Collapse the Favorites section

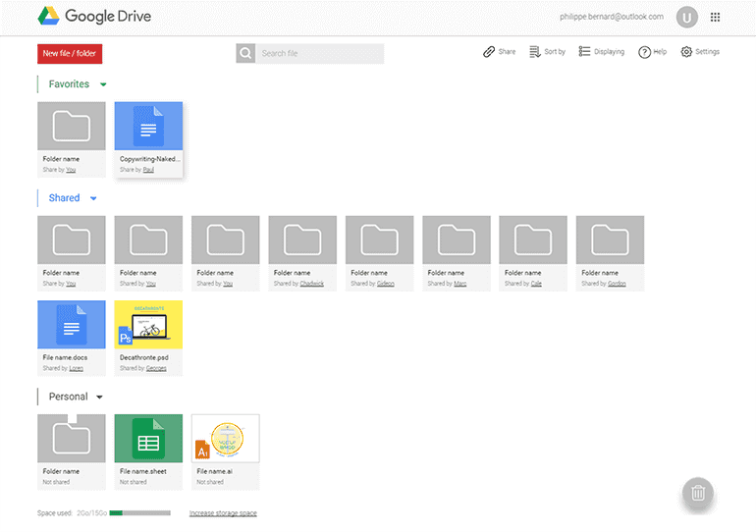tap(103, 85)
